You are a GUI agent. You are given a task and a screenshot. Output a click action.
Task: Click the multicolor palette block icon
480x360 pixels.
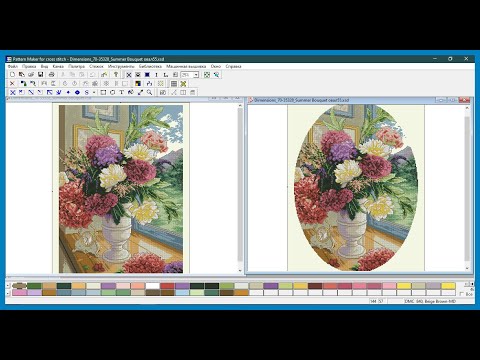[x=138, y=83]
